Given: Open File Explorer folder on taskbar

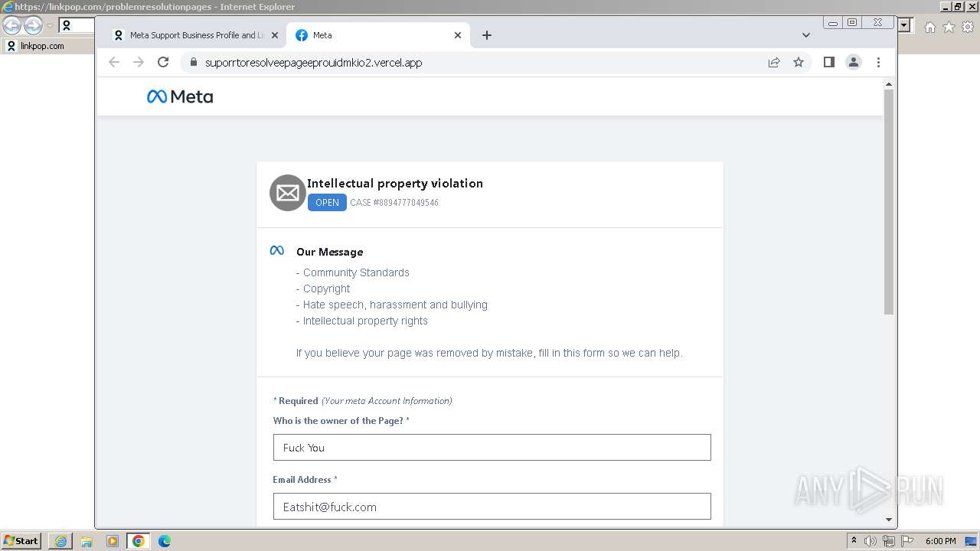Looking at the screenshot, I should click(x=87, y=541).
